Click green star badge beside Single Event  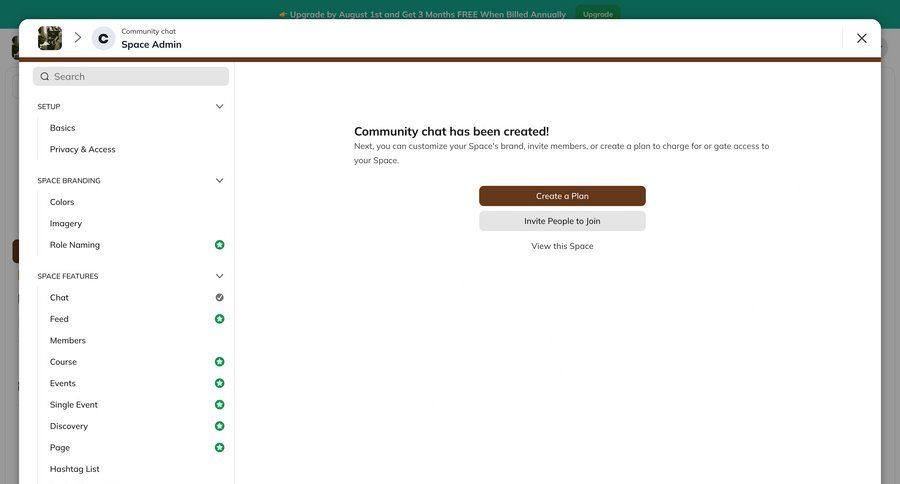click(219, 405)
